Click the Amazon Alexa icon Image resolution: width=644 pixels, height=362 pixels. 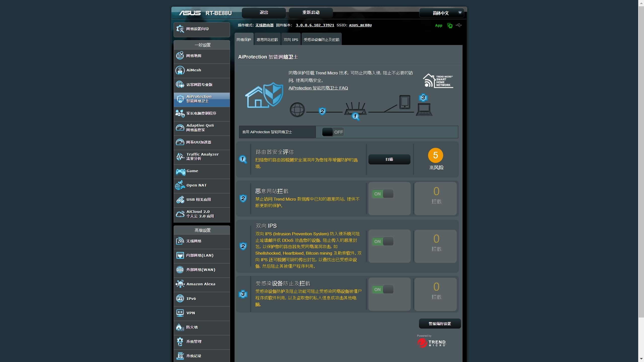pos(180,284)
